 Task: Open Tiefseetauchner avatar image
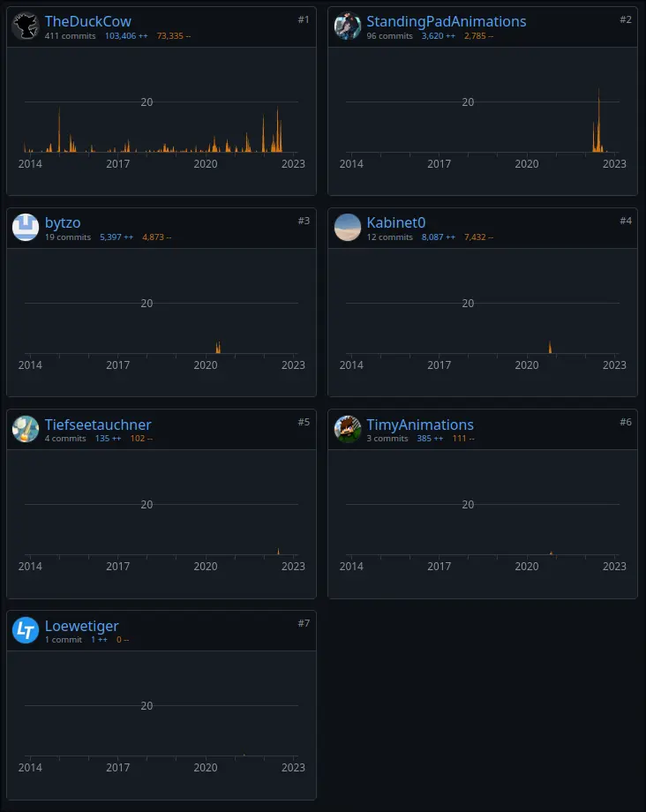[x=26, y=429]
